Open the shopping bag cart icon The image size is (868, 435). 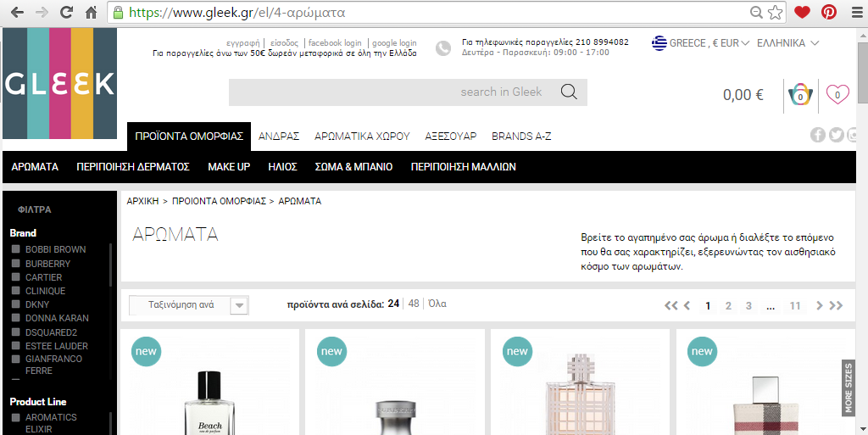point(800,95)
